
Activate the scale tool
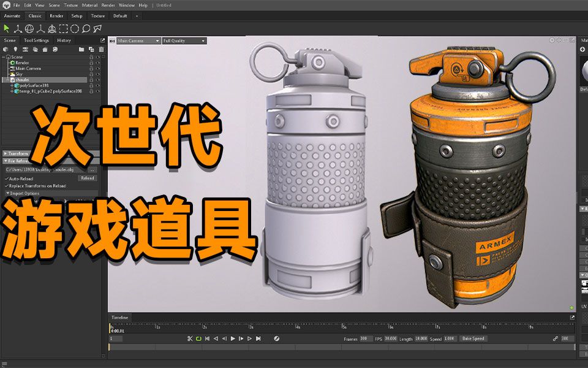(x=40, y=28)
